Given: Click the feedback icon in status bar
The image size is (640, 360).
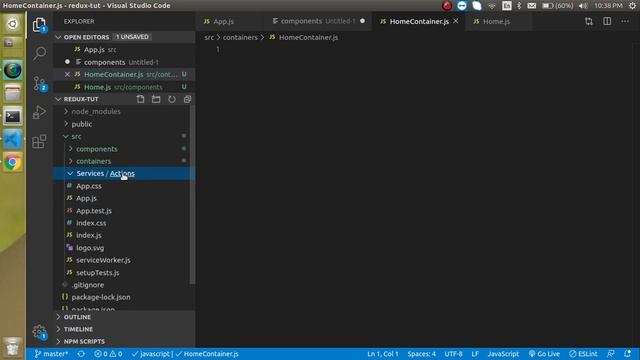Looking at the screenshot, I should 611,354.
